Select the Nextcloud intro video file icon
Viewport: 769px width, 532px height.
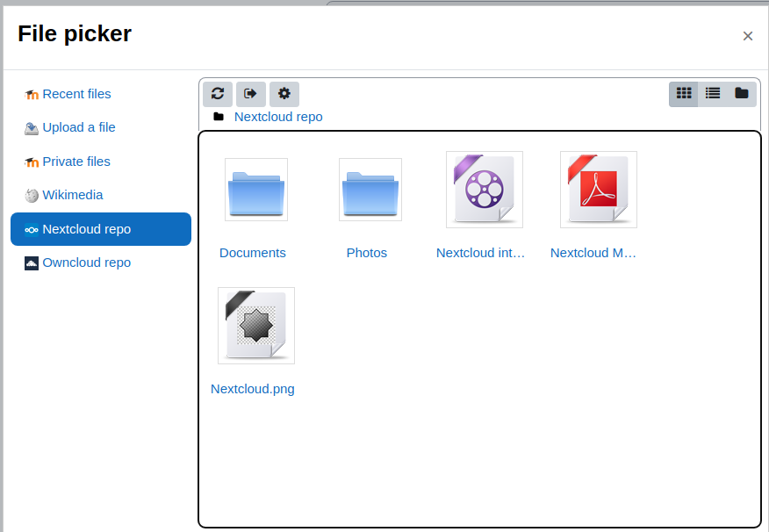(x=485, y=190)
